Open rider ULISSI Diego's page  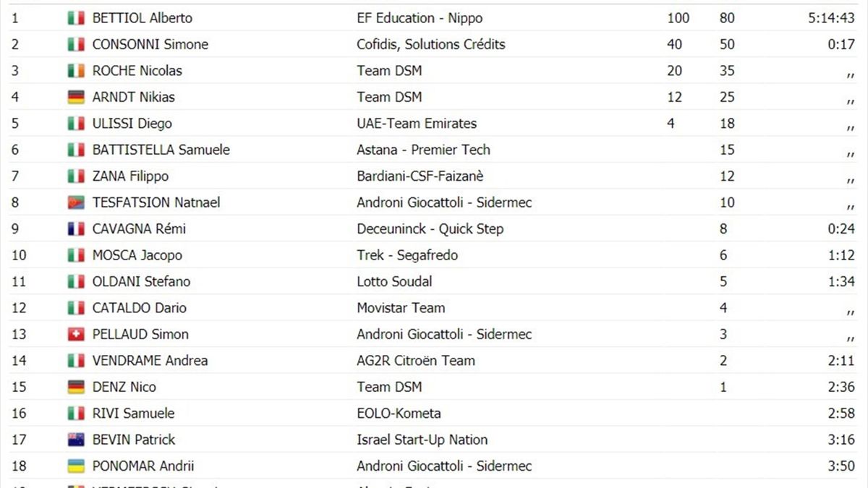[x=132, y=124]
